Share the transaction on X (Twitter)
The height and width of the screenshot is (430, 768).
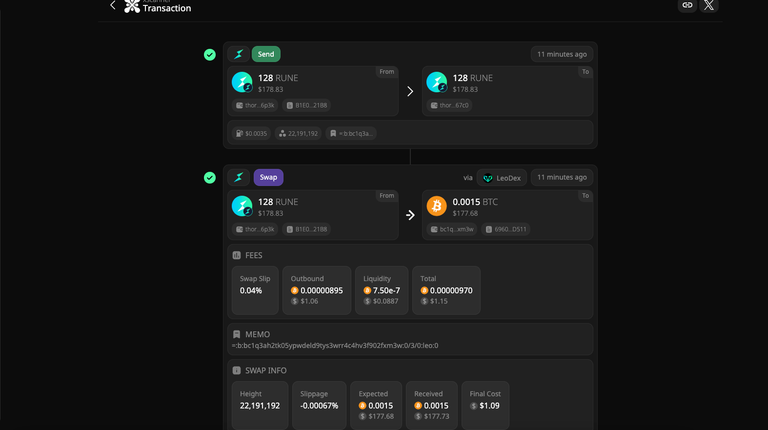[709, 5]
